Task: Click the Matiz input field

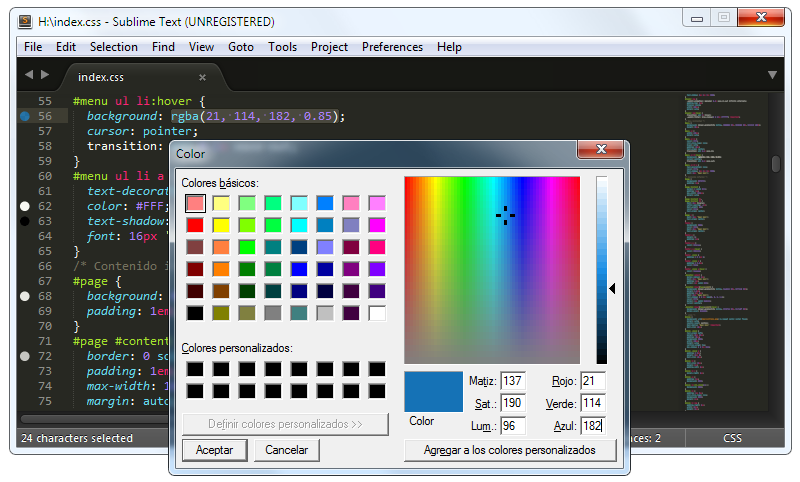Action: (x=513, y=381)
